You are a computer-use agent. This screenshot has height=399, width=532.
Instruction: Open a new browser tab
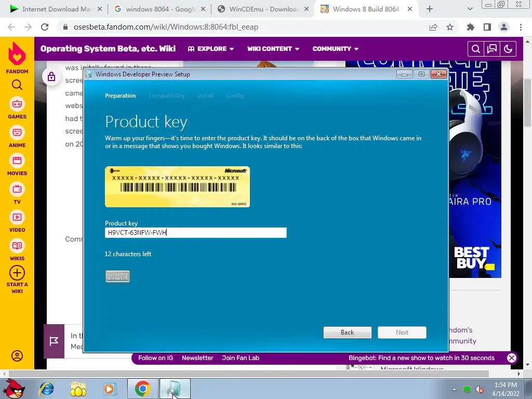(x=430, y=9)
